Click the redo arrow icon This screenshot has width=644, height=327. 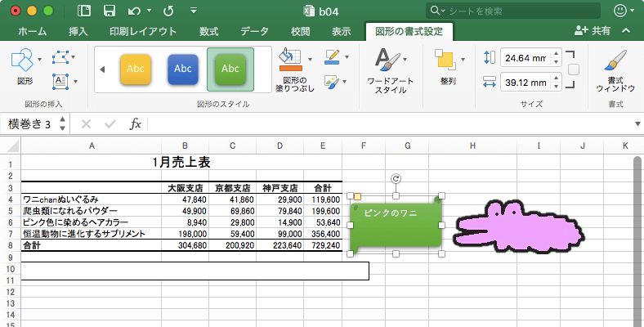[168, 11]
